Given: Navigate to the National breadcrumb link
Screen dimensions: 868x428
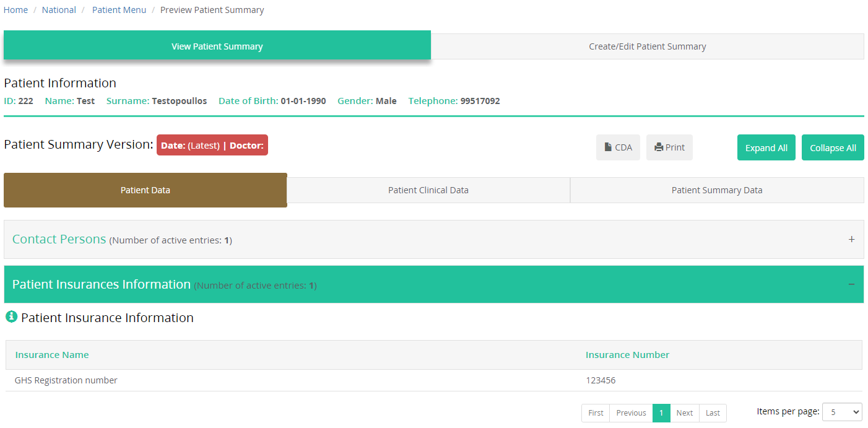Looking at the screenshot, I should click(59, 10).
